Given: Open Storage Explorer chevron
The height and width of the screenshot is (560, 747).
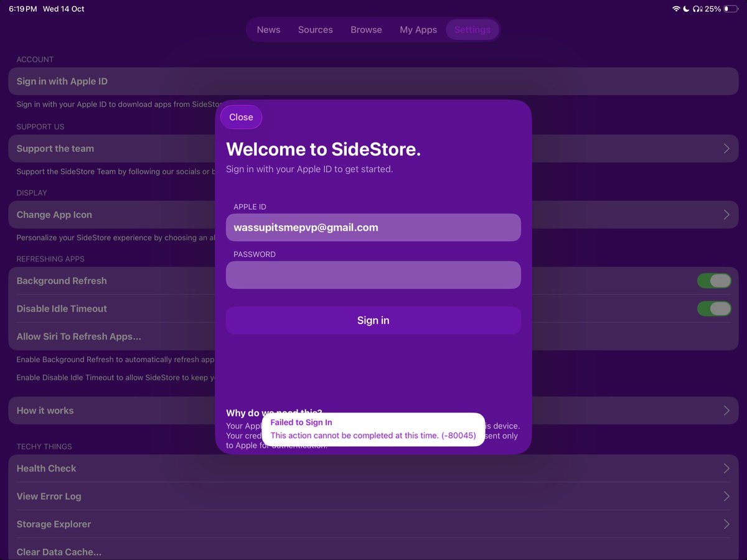Looking at the screenshot, I should 726,525.
